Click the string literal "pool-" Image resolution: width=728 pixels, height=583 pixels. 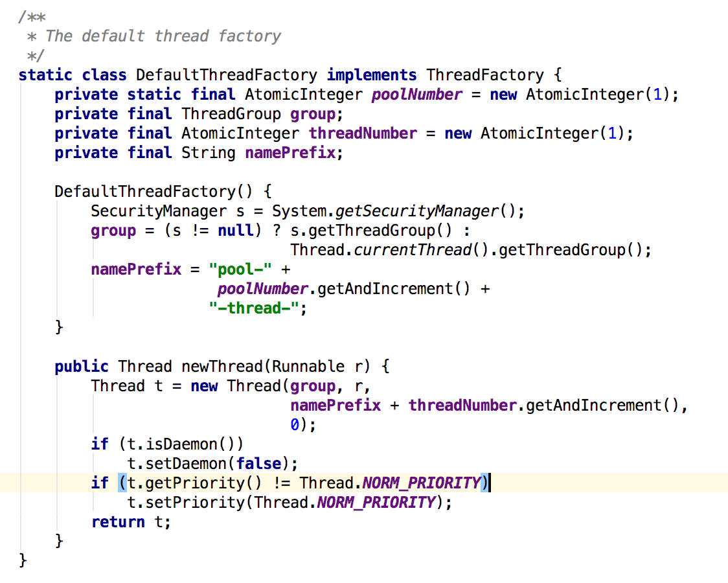(x=240, y=269)
